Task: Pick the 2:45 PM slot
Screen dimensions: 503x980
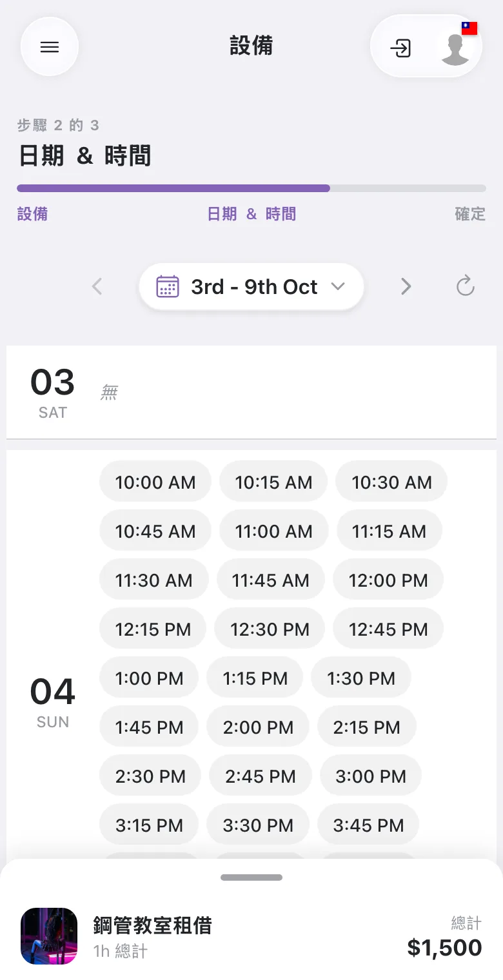Action: (261, 776)
